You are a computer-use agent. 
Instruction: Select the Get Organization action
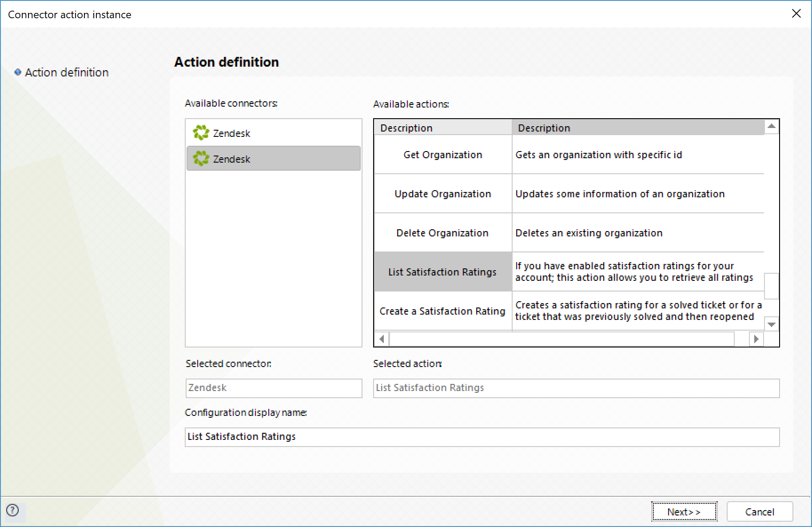[443, 155]
